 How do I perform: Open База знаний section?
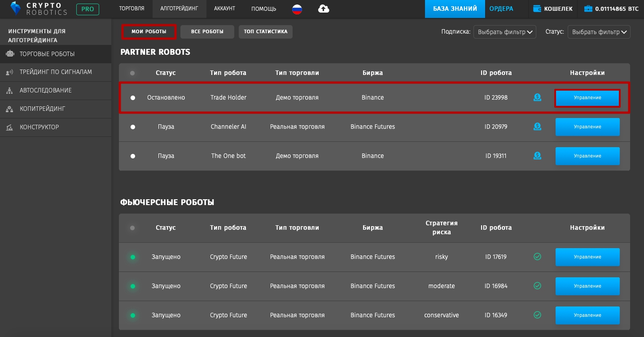[x=455, y=9]
